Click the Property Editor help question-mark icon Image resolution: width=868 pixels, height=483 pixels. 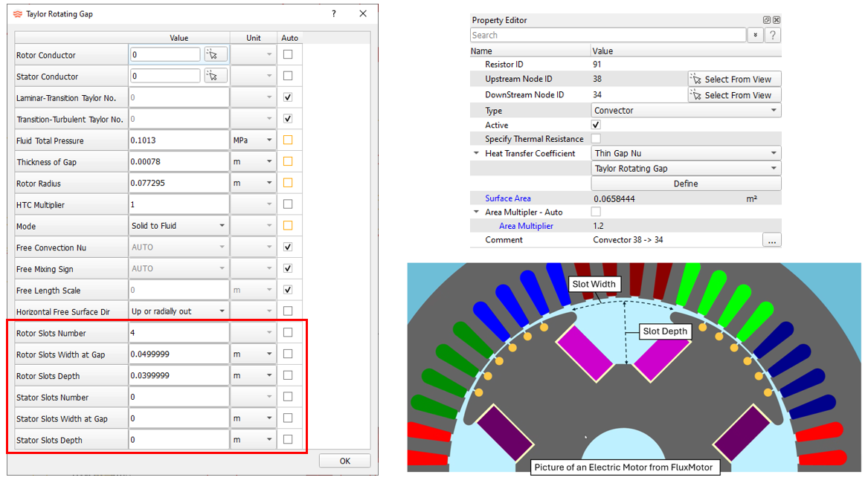point(774,35)
